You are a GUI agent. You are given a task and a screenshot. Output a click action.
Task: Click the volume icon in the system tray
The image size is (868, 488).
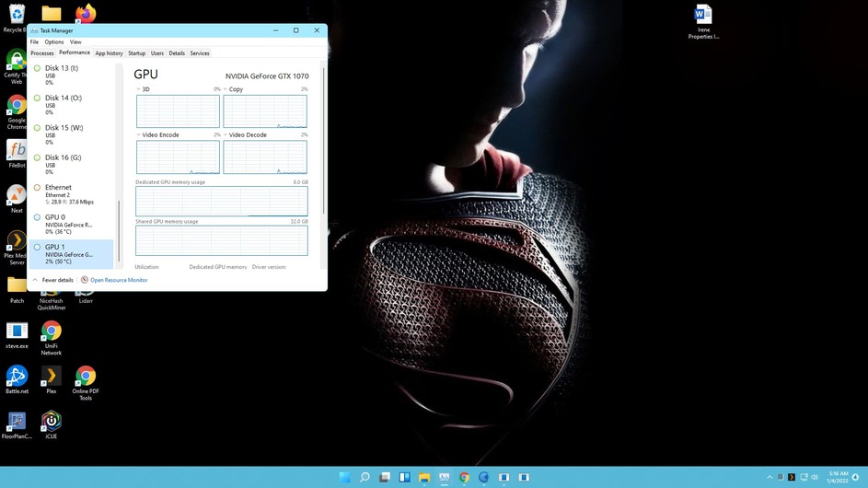coord(815,477)
